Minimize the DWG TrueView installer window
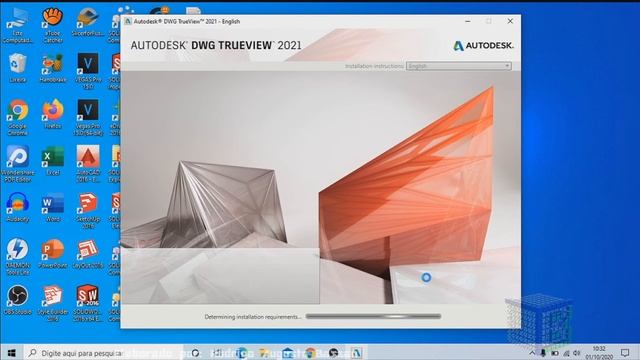This screenshot has height=360, width=640. pyautogui.click(x=468, y=21)
